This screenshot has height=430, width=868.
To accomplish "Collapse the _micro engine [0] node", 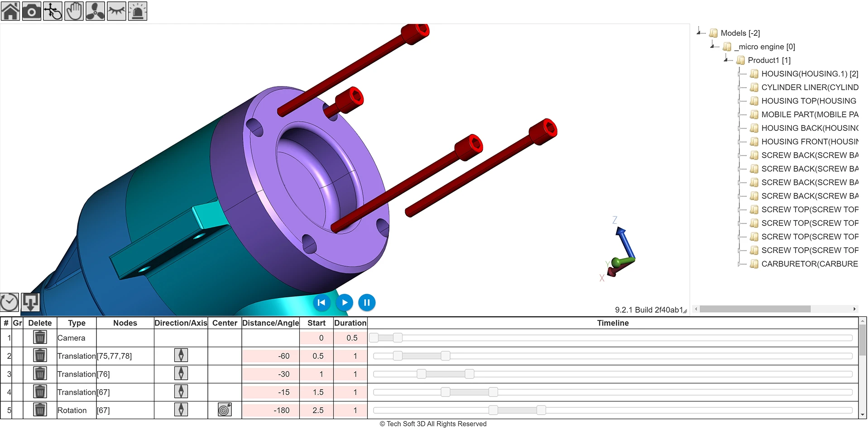I will click(713, 46).
